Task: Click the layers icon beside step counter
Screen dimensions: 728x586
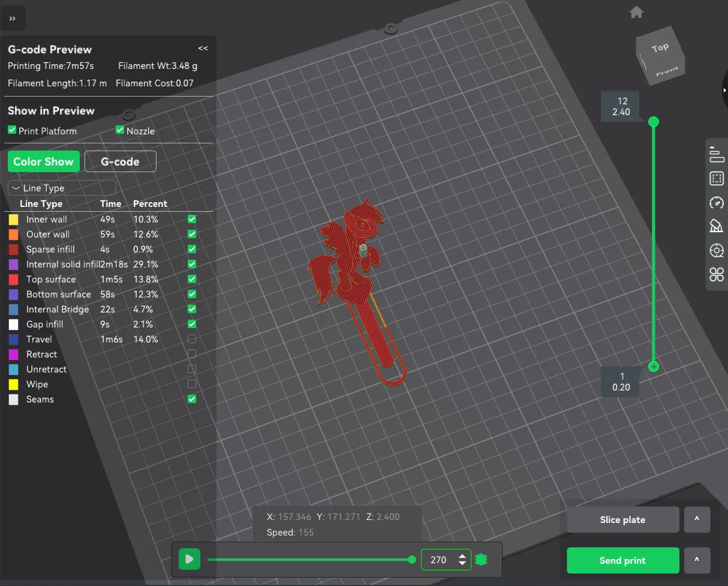Action: (481, 560)
